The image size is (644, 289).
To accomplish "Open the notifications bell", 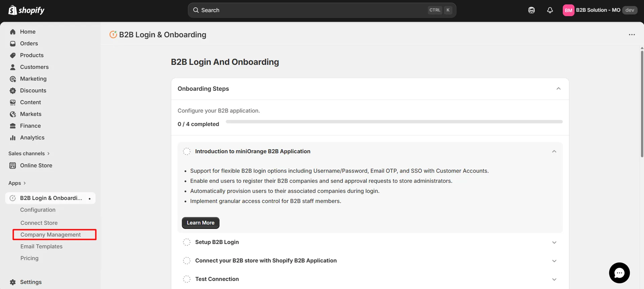I will coord(550,10).
